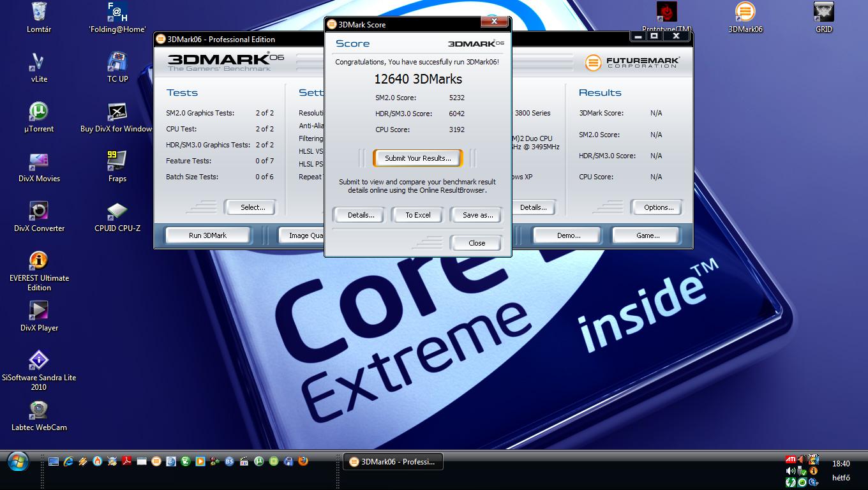
Task: Open the 3DMark06 desktop shortcut
Action: (745, 18)
